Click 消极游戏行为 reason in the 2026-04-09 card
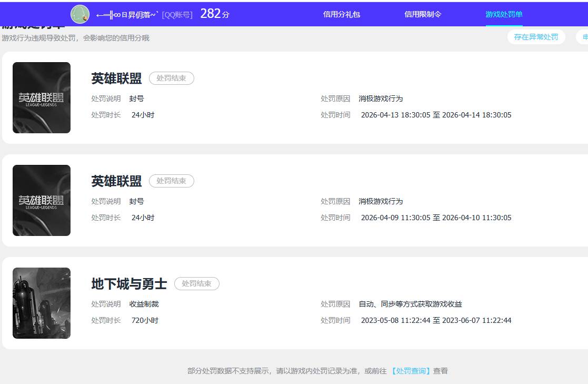The image size is (588, 384). [x=381, y=202]
